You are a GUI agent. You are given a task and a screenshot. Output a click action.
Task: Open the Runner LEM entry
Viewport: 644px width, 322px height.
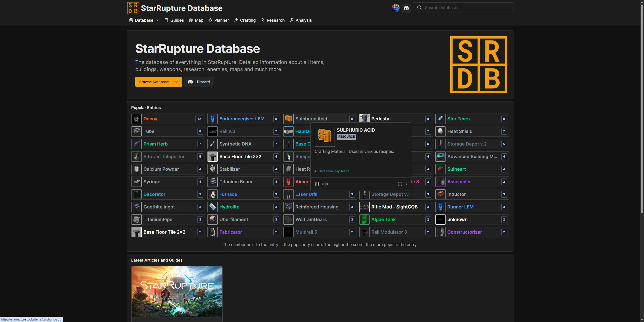(472, 207)
